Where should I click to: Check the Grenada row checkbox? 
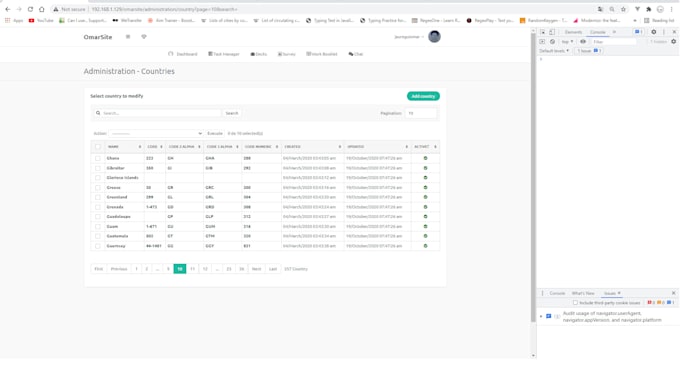[98, 207]
